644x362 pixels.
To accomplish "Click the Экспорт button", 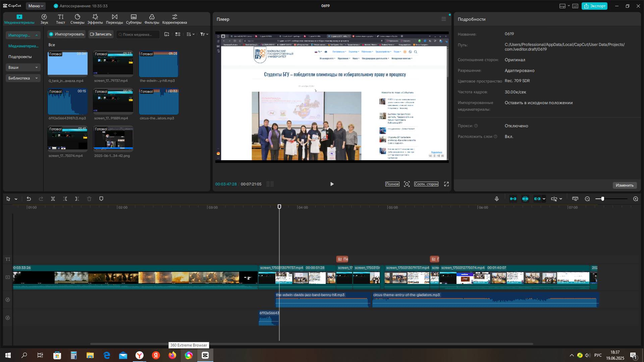I will (594, 6).
